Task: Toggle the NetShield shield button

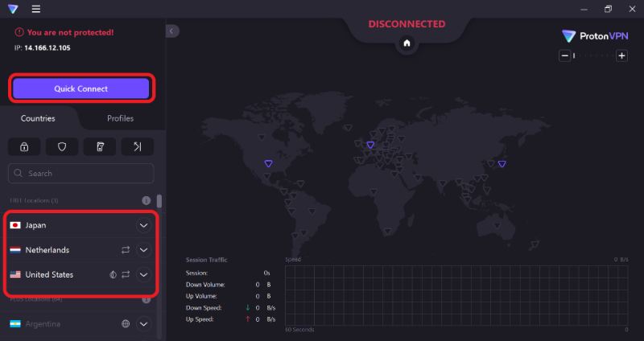Action: coord(62,146)
